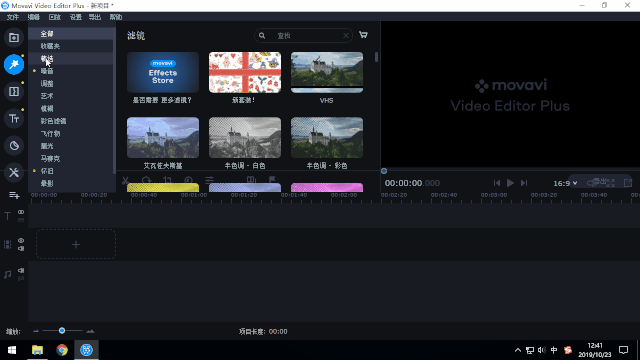The height and width of the screenshot is (360, 640).
Task: Select the crop tool
Action: point(167,180)
